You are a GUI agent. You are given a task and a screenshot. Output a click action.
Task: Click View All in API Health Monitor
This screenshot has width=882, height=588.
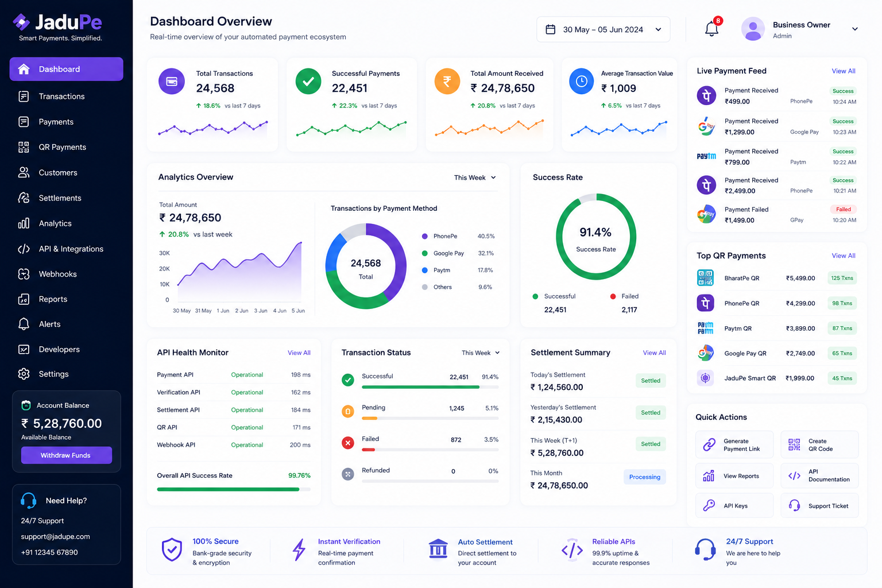coord(299,353)
